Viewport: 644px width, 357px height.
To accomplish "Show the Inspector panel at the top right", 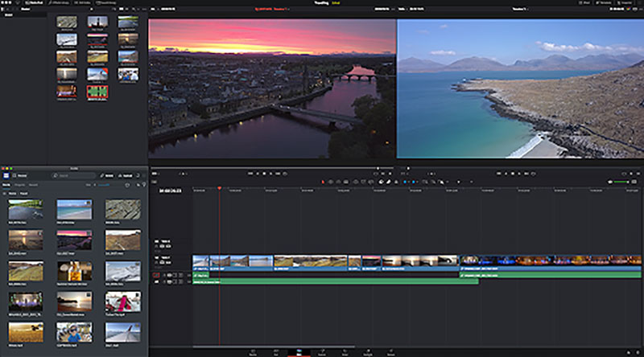I will pyautogui.click(x=626, y=4).
